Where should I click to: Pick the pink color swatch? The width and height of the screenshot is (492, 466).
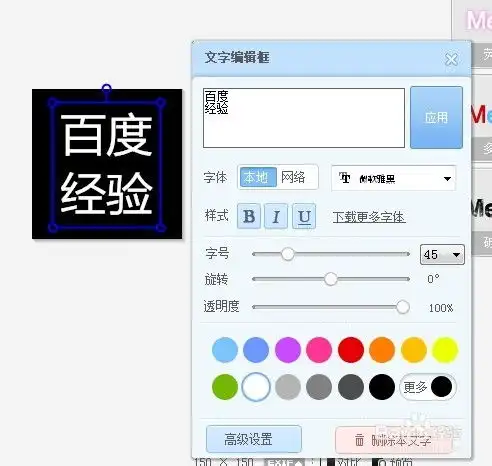click(x=319, y=350)
